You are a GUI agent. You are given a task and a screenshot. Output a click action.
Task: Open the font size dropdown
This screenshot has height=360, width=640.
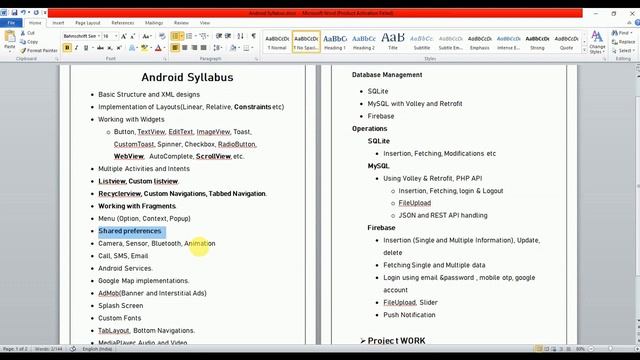[x=116, y=36]
